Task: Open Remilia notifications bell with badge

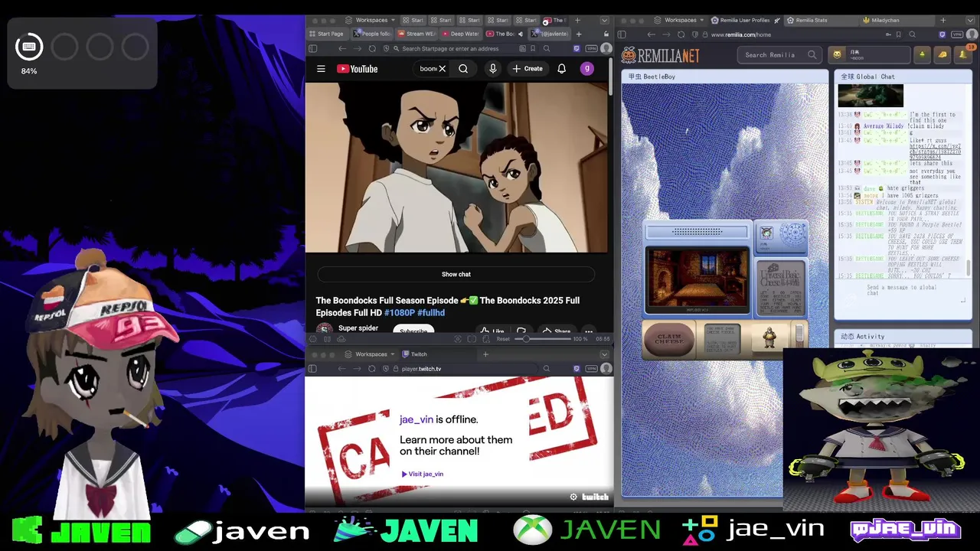Action: pos(963,54)
